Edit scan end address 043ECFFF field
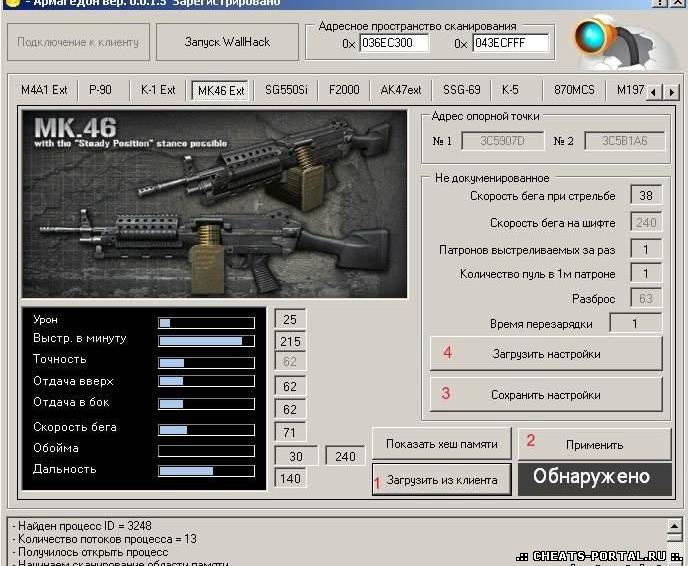The width and height of the screenshot is (688, 566). [x=511, y=43]
